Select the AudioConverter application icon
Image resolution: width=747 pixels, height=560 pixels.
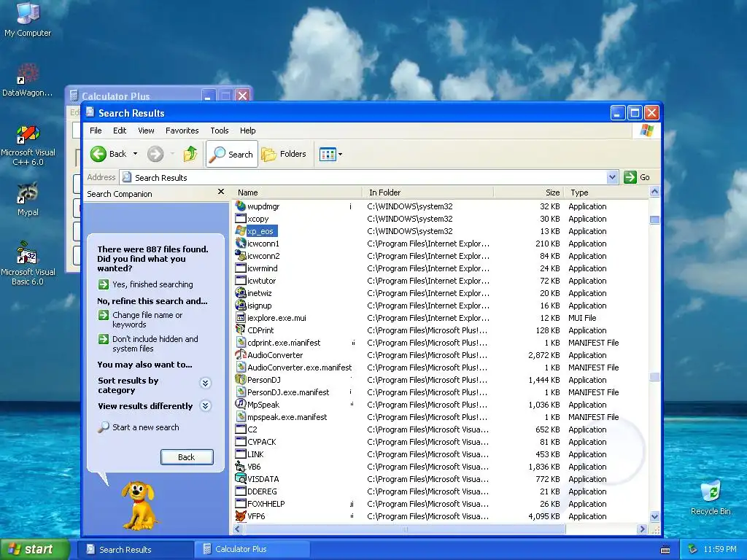point(241,355)
